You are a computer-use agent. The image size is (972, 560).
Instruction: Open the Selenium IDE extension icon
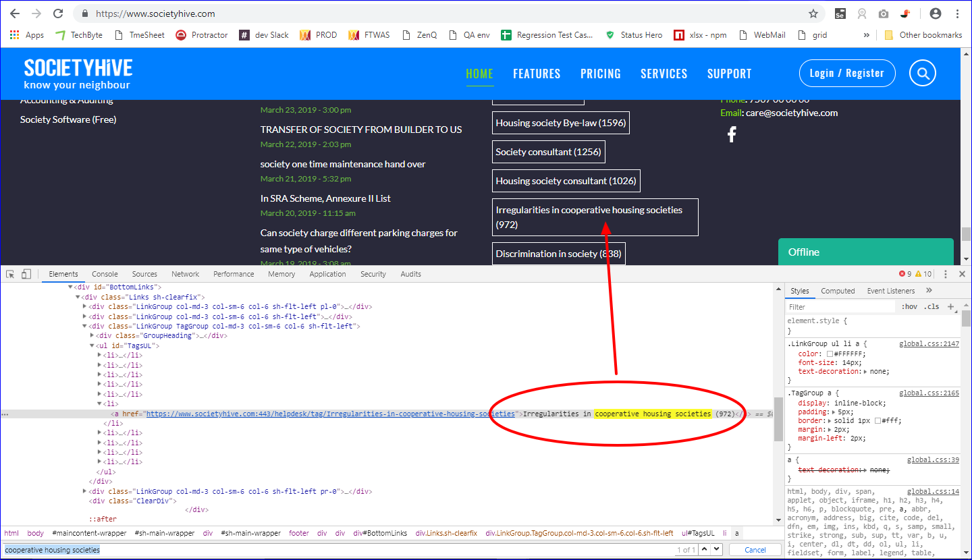840,13
